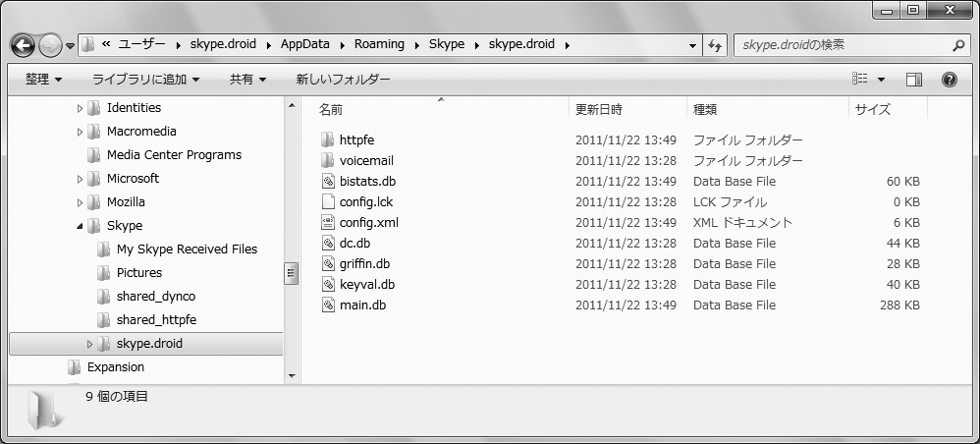
Task: Open the arrow after Roaming breadcrumb
Action: coord(417,45)
